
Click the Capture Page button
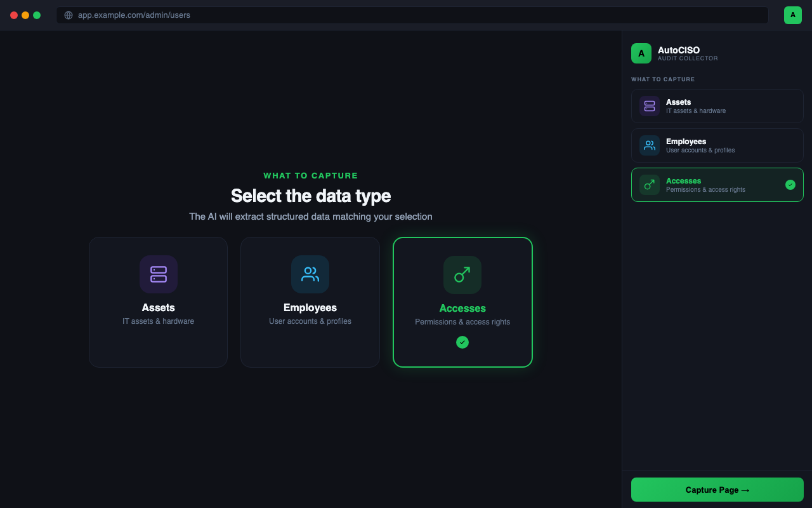click(717, 490)
